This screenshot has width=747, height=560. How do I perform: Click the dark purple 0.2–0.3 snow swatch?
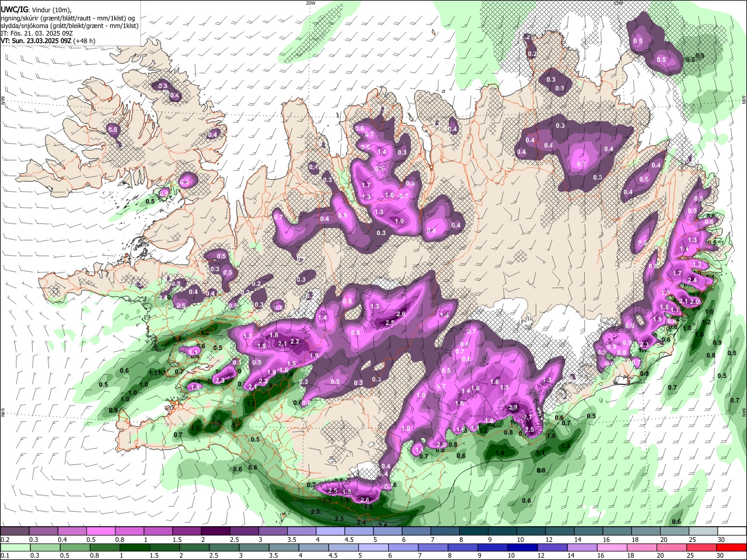(15, 531)
